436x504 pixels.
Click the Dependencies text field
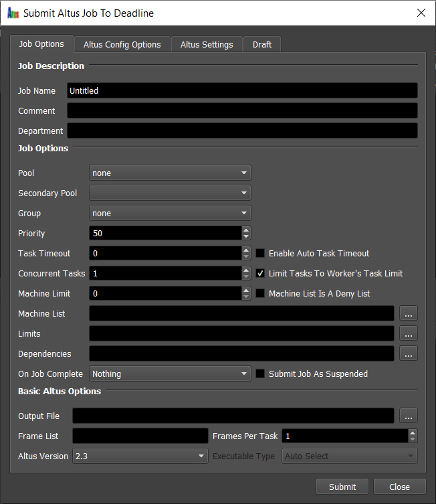coord(241,353)
